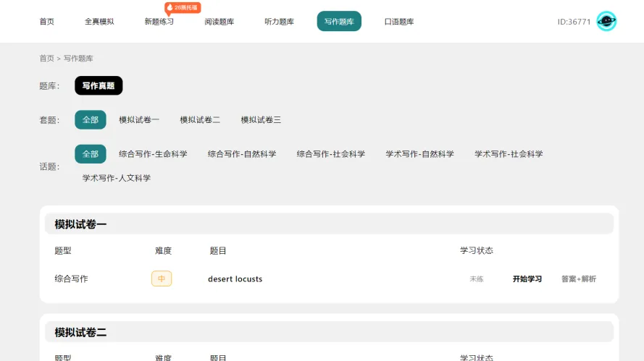Select 全部 in the 话题 filter
644x361 pixels.
(x=91, y=154)
